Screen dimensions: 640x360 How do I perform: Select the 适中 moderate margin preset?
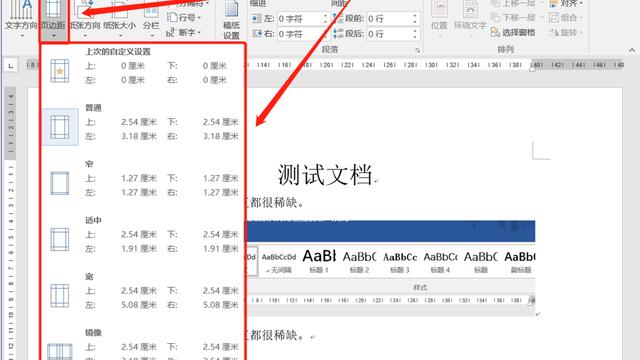pos(143,236)
